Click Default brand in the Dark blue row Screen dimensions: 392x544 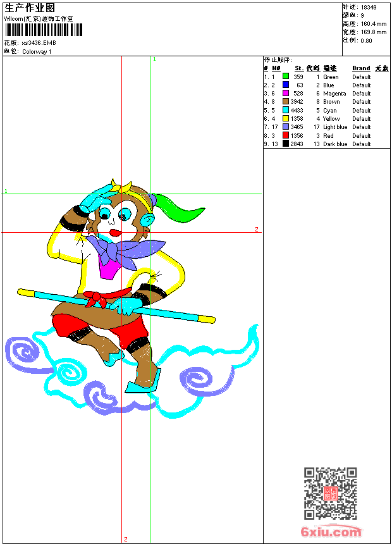pyautogui.click(x=362, y=144)
